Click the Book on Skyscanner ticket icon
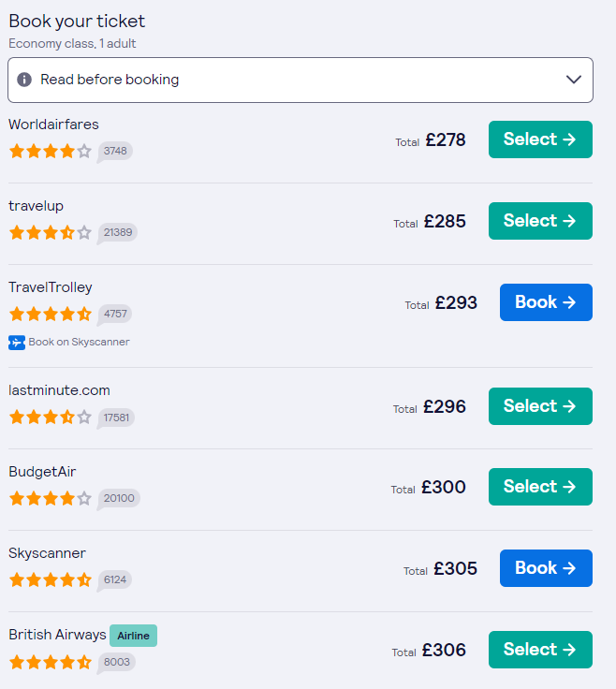Screen dimensions: 616x689 pos(16,343)
